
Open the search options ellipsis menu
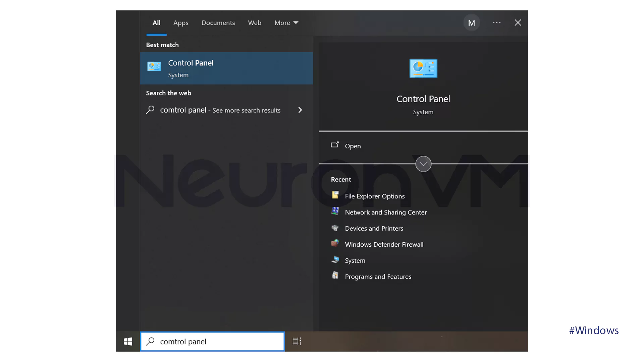(x=497, y=22)
